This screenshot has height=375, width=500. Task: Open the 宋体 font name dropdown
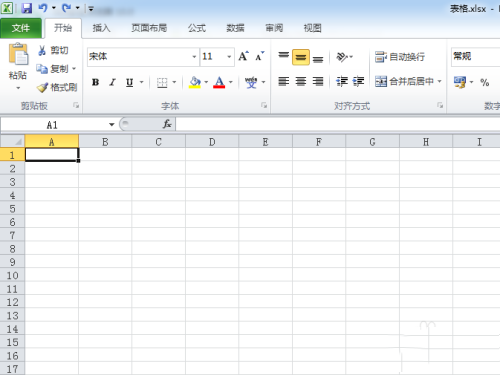click(194, 56)
